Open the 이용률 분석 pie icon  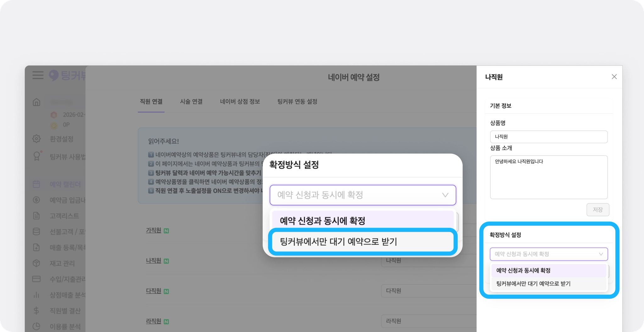tap(36, 326)
